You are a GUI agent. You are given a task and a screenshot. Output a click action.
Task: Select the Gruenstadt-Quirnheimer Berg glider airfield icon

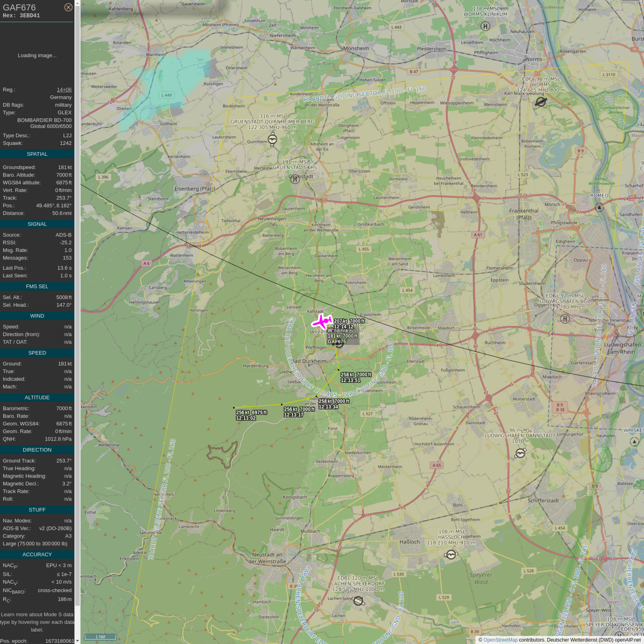pos(272,140)
